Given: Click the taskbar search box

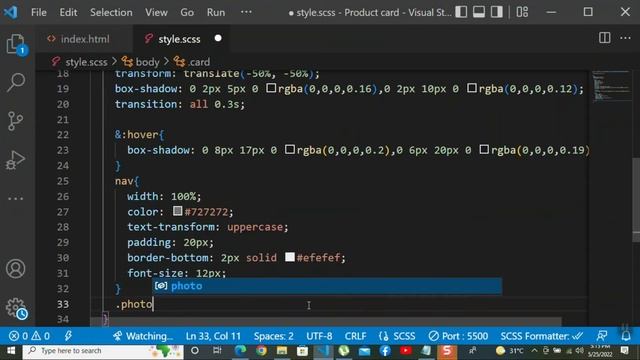Looking at the screenshot, I should [x=103, y=351].
